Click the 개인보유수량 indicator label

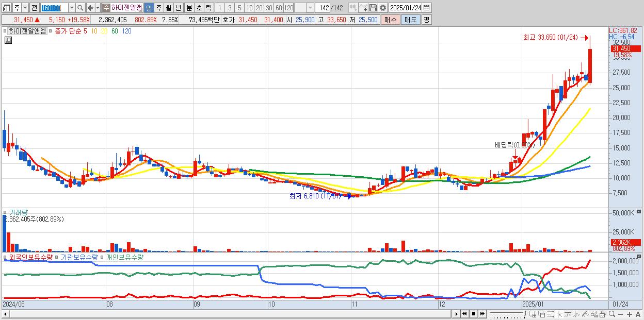click(124, 257)
